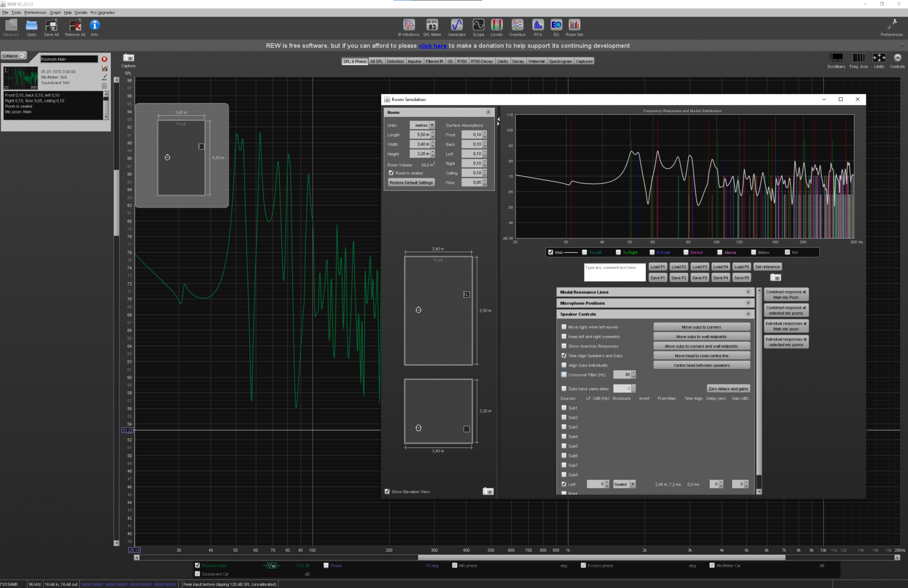The image size is (908, 588).
Task: Switch to the Waterfall tab
Action: (x=536, y=62)
